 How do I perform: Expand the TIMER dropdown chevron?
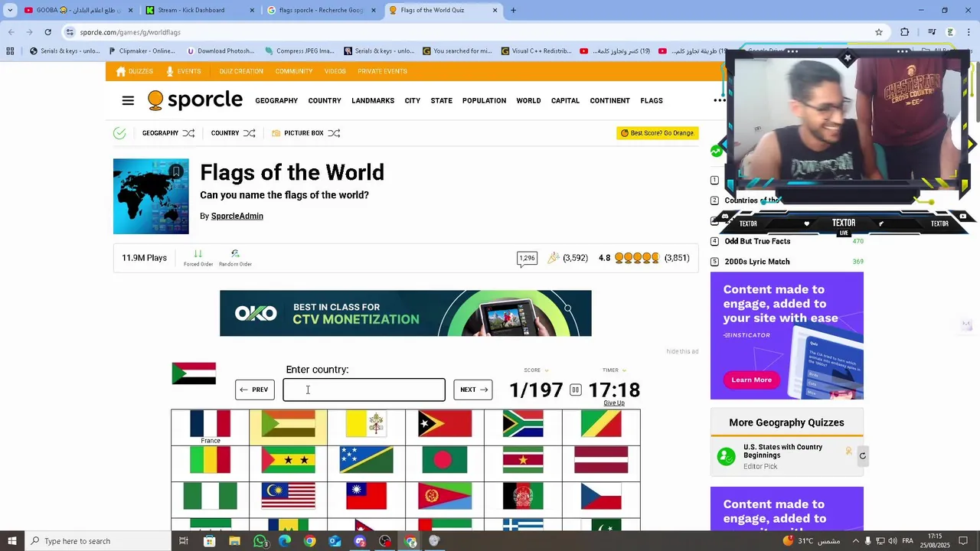tap(624, 370)
